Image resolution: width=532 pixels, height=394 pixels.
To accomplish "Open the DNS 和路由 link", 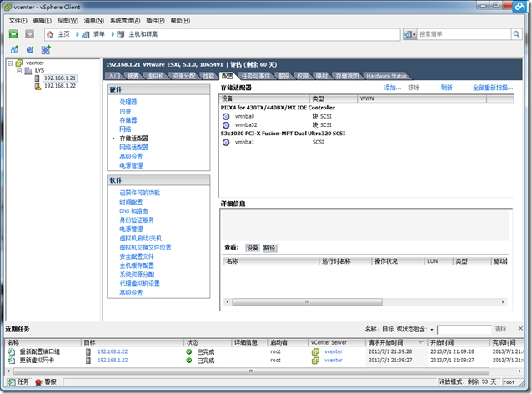I will pyautogui.click(x=133, y=211).
